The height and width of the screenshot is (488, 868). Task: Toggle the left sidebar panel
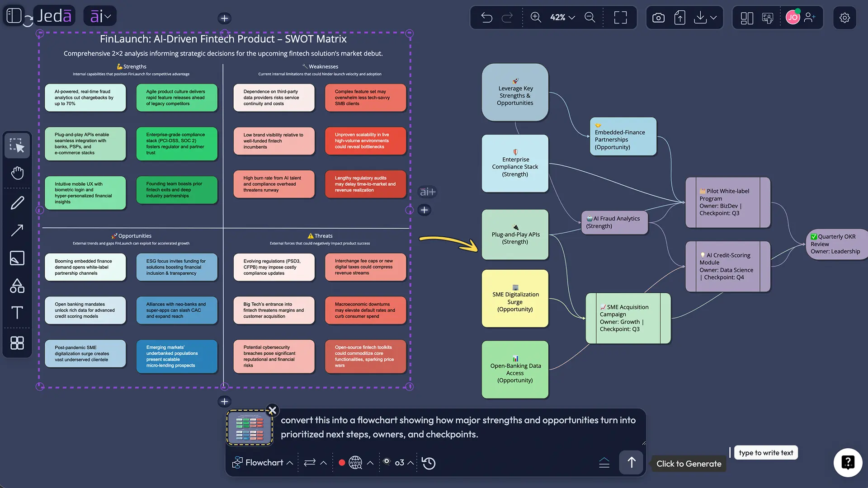pyautogui.click(x=14, y=16)
